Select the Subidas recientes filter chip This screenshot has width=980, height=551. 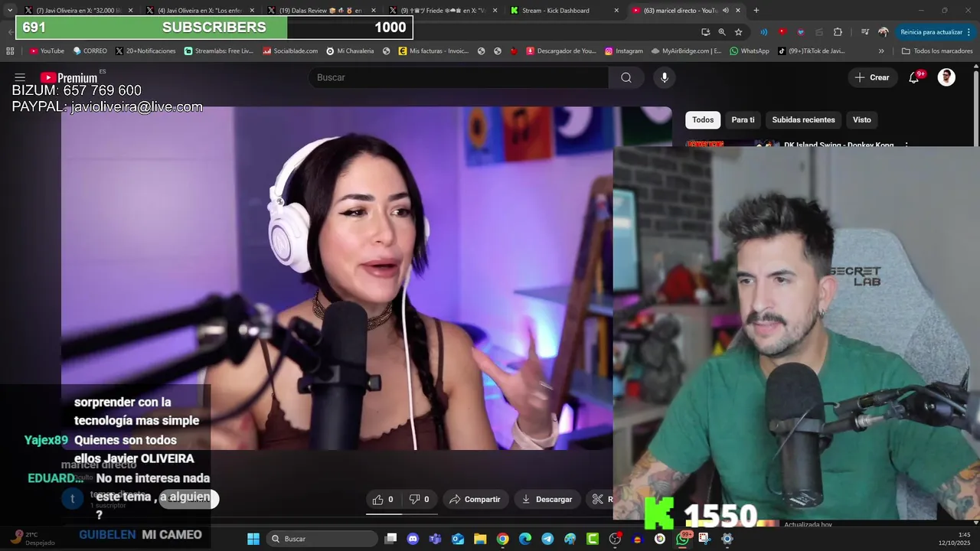pyautogui.click(x=803, y=119)
